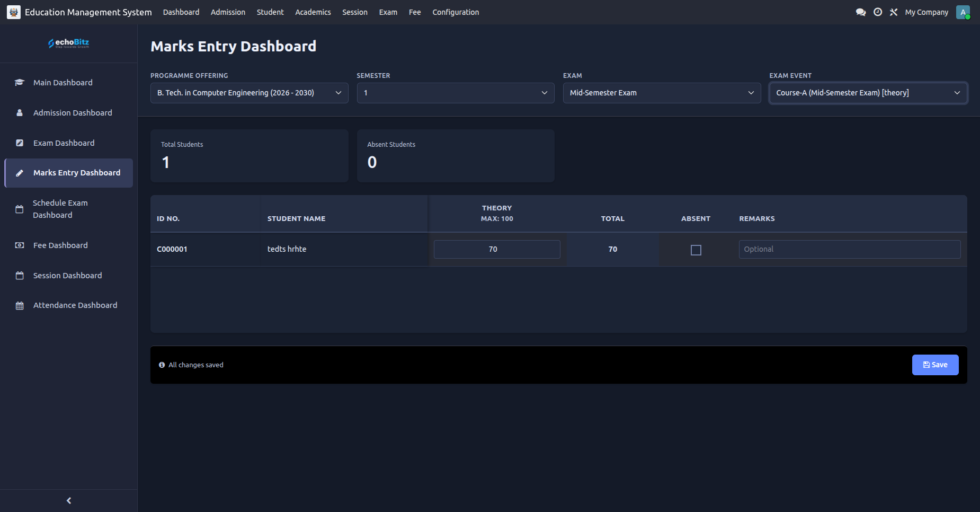Viewport: 980px width, 512px height.
Task: Open My Company switcher
Action: (x=926, y=12)
